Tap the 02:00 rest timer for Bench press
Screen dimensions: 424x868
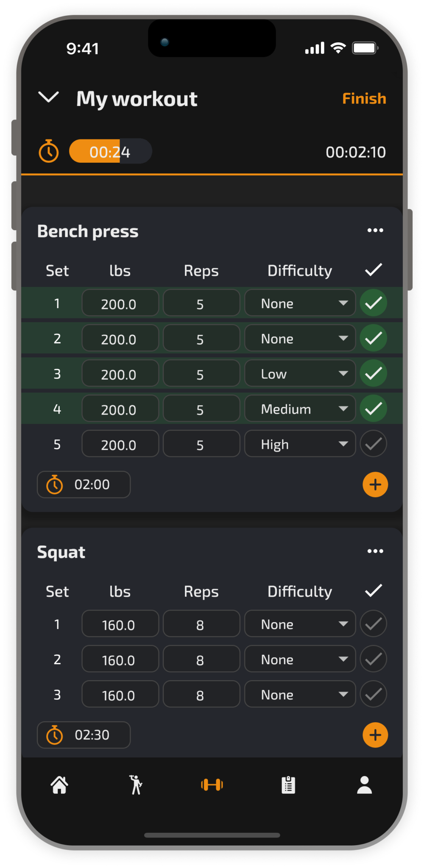83,484
